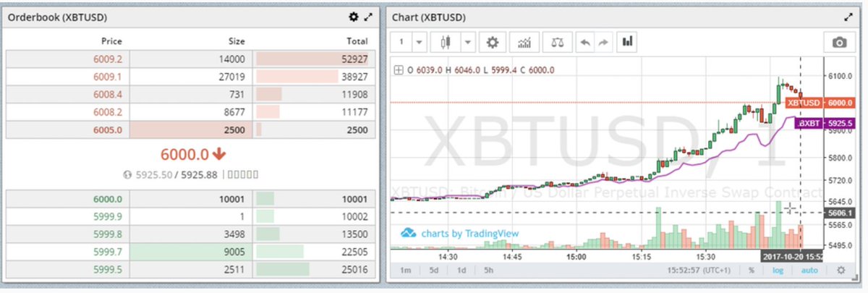Set chart range to 1d
Viewport: 868px width, 293px height.
[461, 271]
